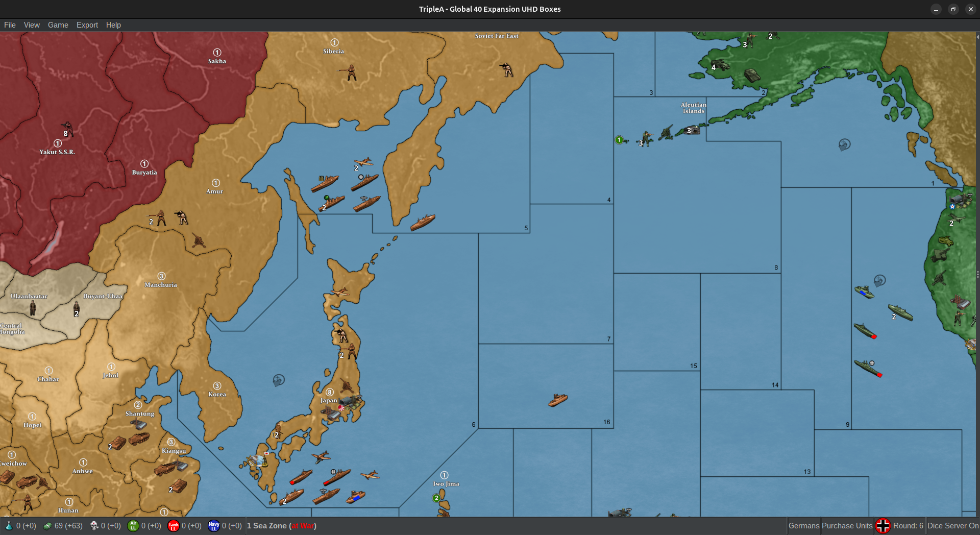Image resolution: width=980 pixels, height=535 pixels.
Task: Select the plane on northern Japan island
Action: [x=340, y=292]
